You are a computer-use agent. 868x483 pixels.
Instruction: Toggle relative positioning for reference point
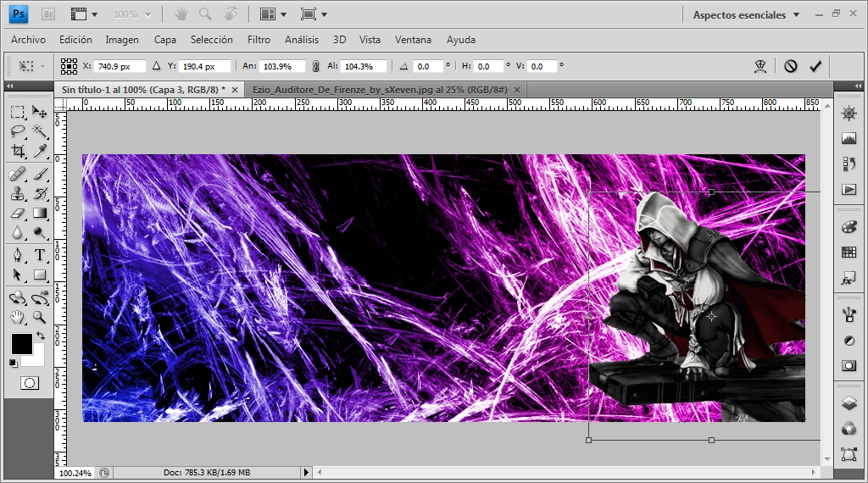pyautogui.click(x=156, y=66)
